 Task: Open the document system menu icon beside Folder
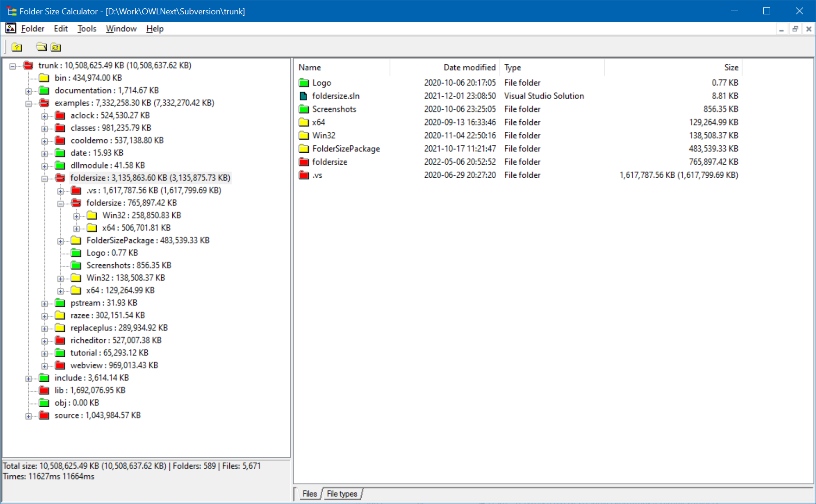click(11, 28)
